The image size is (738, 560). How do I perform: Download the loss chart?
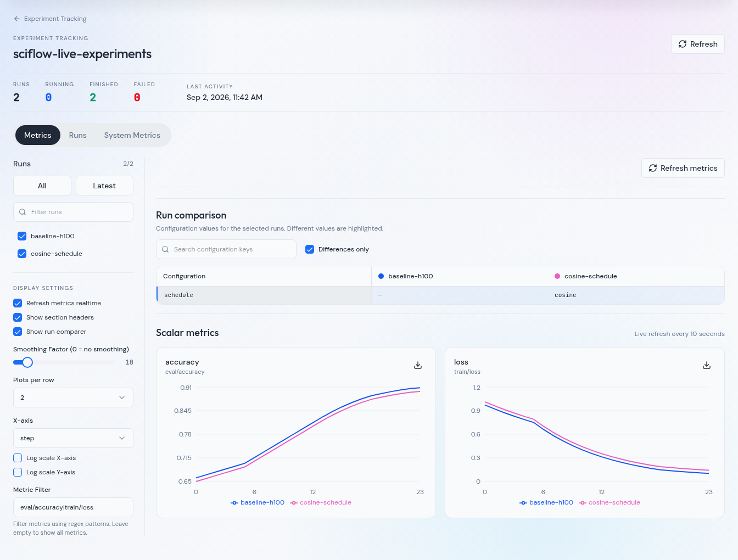point(707,365)
